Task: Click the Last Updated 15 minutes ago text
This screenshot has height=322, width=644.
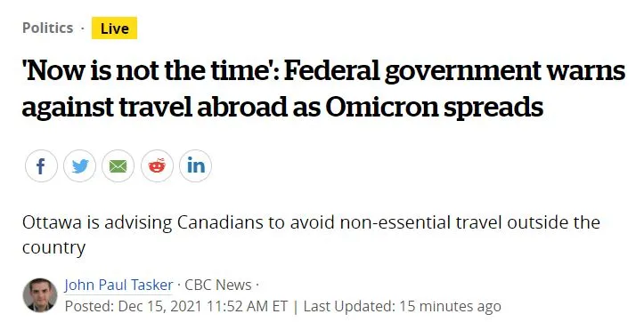Action: pos(402,306)
